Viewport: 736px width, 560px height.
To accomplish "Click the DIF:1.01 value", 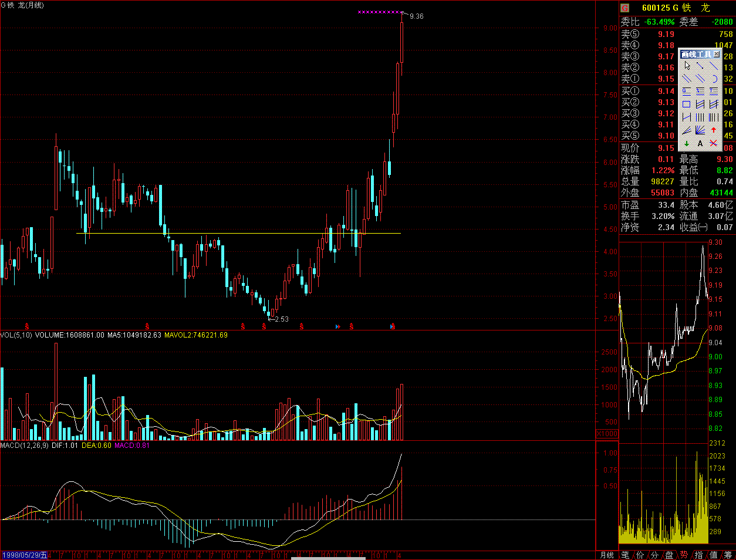I will coord(65,446).
